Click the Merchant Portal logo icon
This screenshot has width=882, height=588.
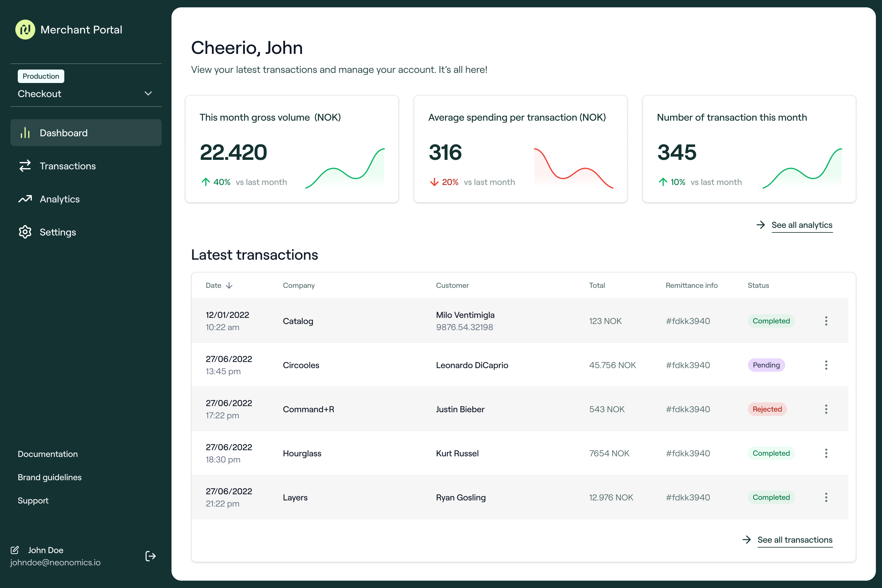coord(25,30)
